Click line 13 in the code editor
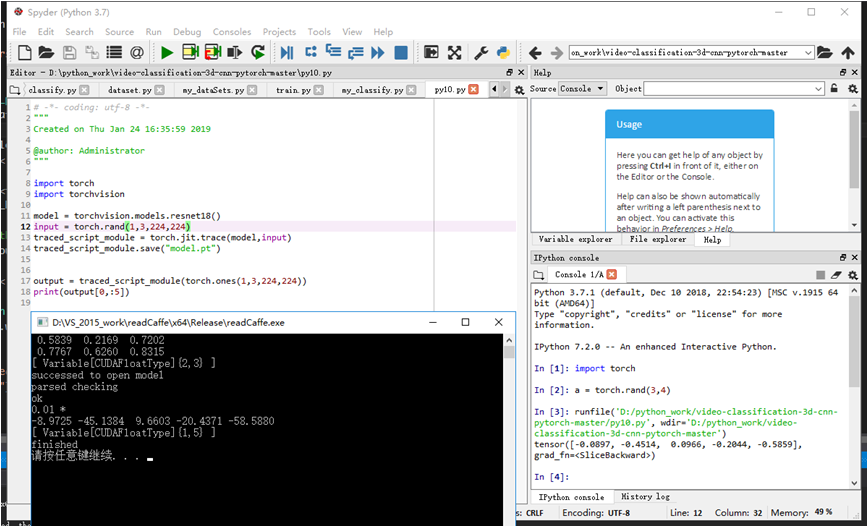The height and width of the screenshot is (527, 868). 150,238
